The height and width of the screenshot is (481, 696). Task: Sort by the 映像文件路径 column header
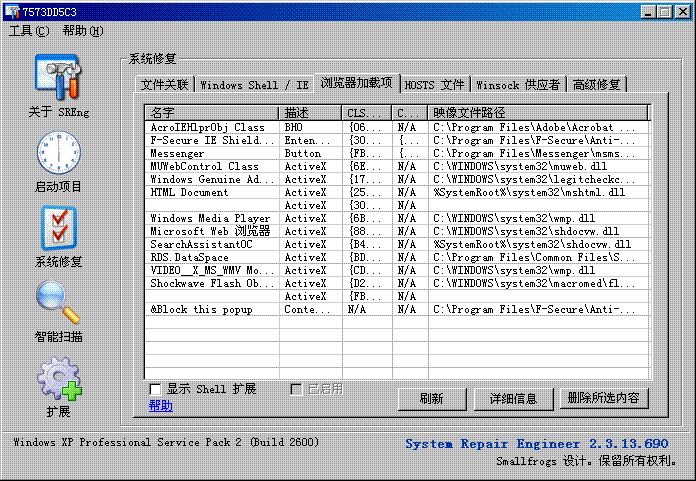[x=538, y=113]
